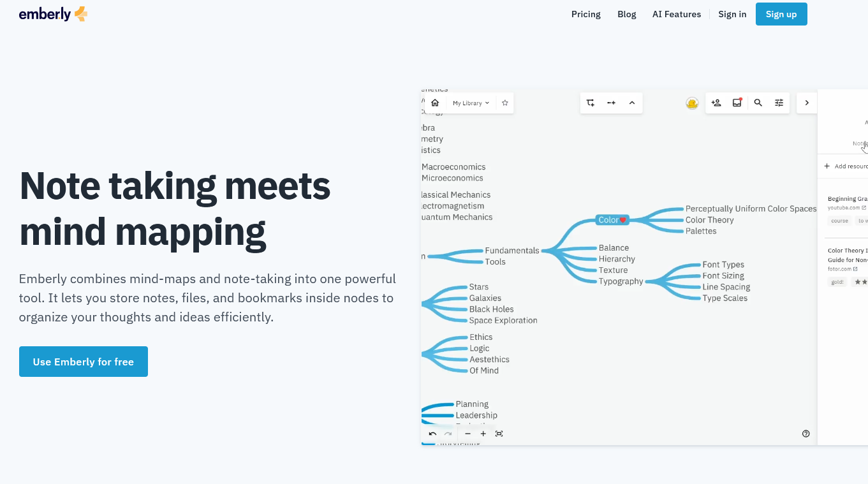Go to AI Features in navigation

click(676, 14)
